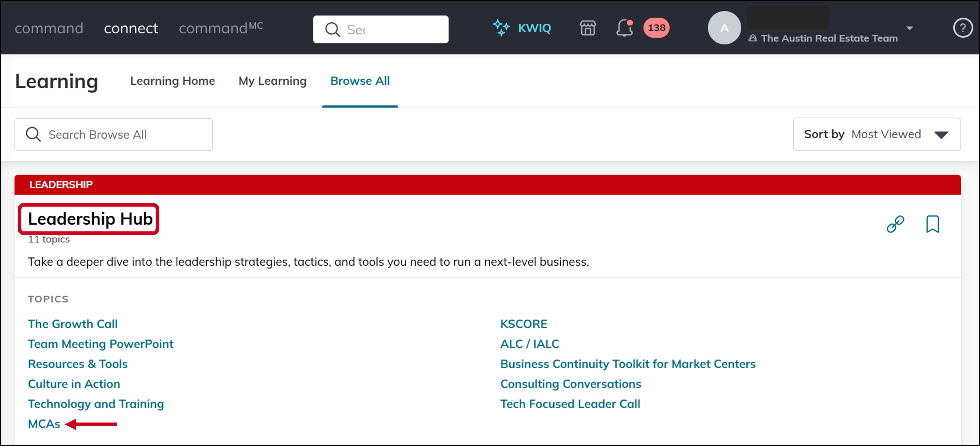Select the Browse All tab
This screenshot has width=980, height=446.
pos(360,81)
